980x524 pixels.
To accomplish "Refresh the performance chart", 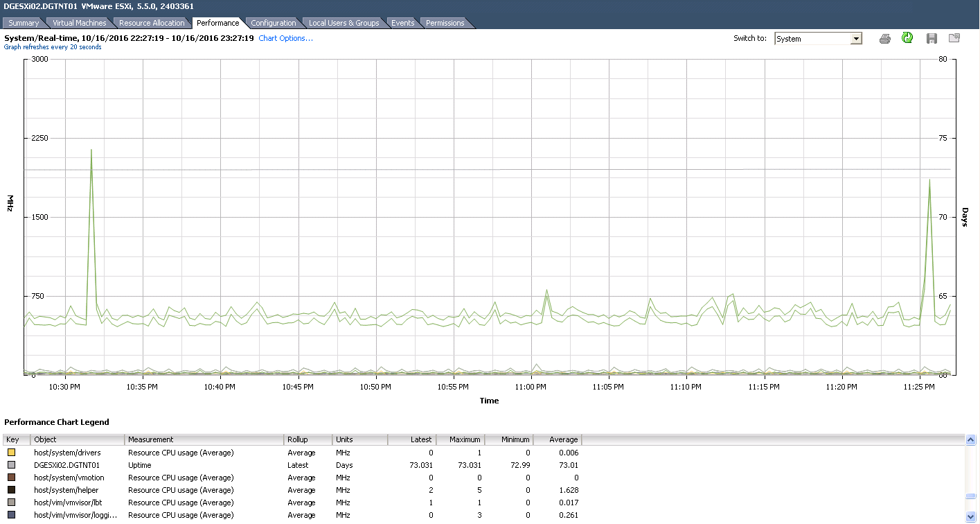I will (x=907, y=38).
